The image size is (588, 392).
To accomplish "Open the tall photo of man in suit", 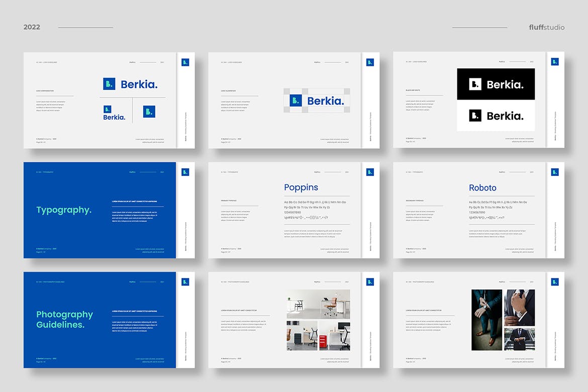I will click(486, 320).
